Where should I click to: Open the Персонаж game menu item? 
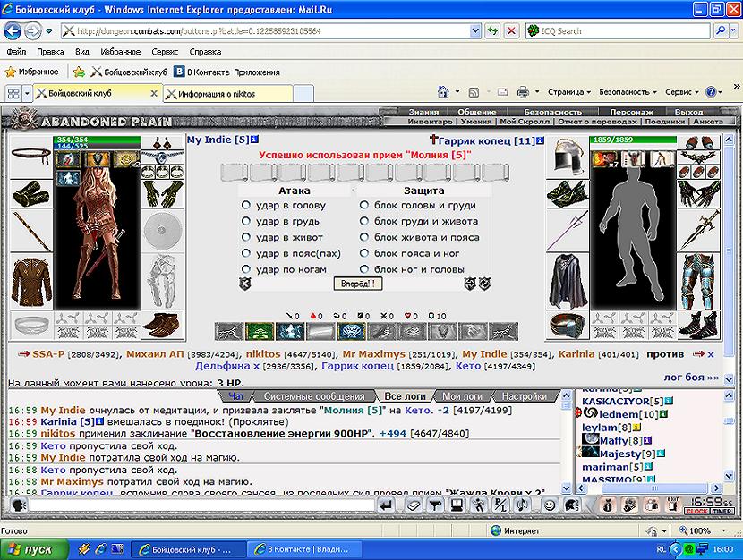tap(632, 112)
